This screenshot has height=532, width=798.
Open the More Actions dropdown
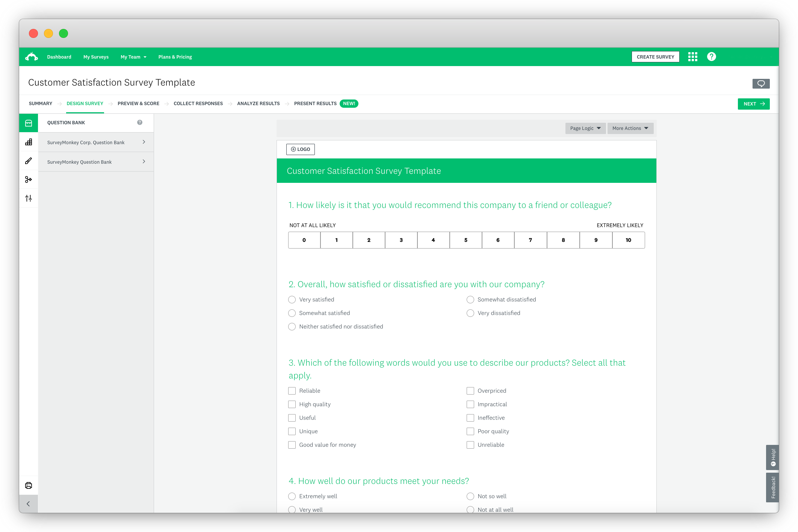pos(630,128)
